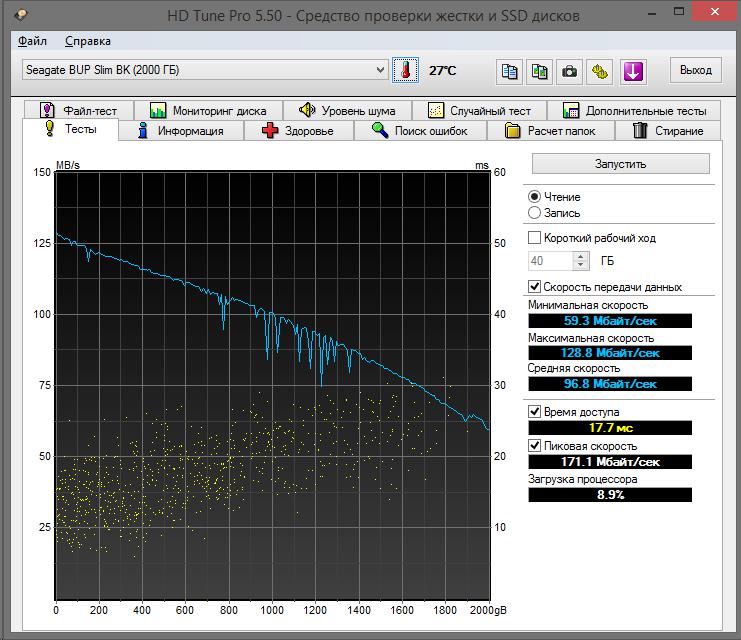
Task: Toggle the Время доступа checkbox
Action: click(x=534, y=412)
